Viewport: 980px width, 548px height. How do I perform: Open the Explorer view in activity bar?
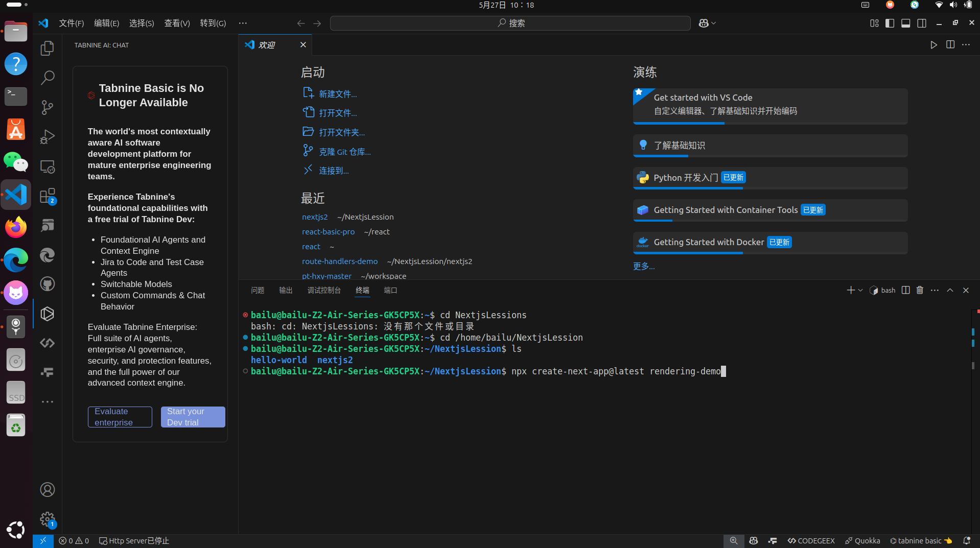click(48, 48)
